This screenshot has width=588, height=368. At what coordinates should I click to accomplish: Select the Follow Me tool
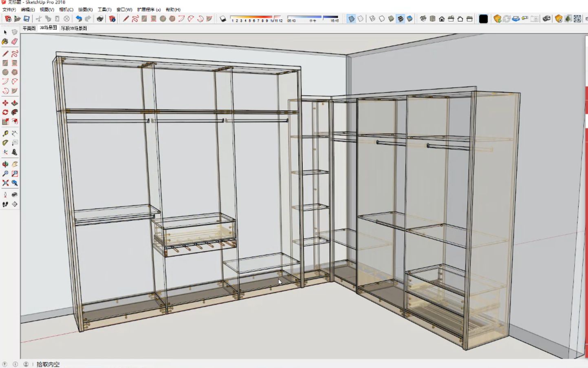pyautogui.click(x=15, y=112)
